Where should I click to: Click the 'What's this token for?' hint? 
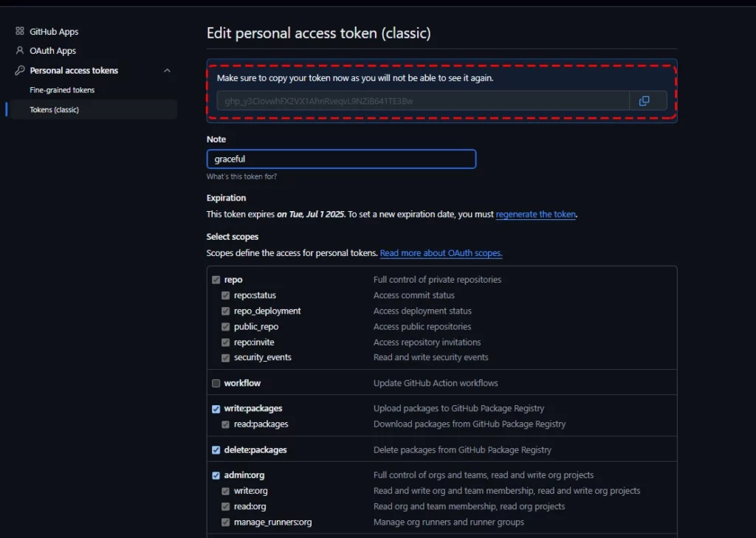tap(241, 176)
